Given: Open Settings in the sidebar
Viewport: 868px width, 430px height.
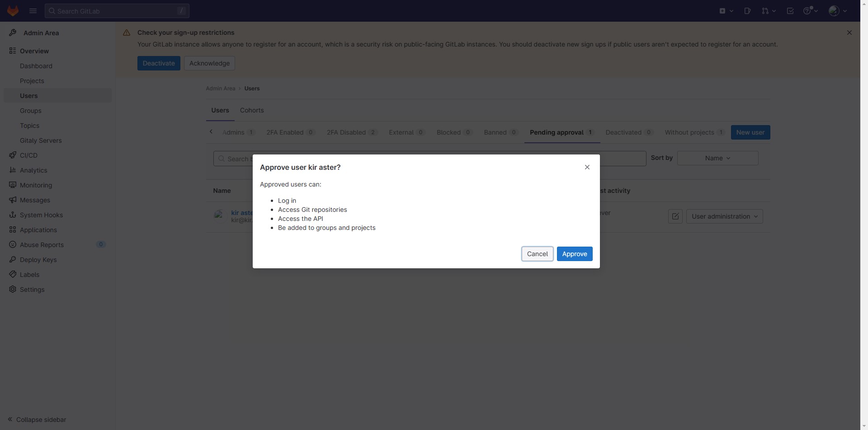Looking at the screenshot, I should pyautogui.click(x=57, y=290).
